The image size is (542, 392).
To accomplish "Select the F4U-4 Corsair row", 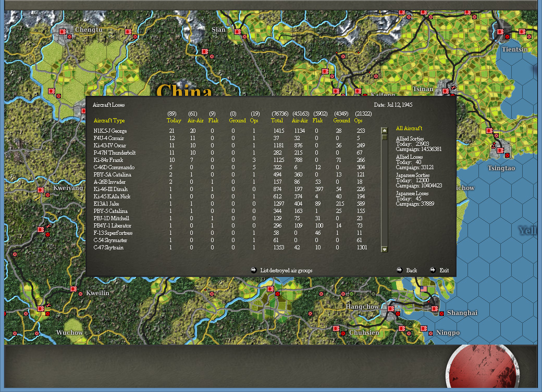I will point(230,138).
